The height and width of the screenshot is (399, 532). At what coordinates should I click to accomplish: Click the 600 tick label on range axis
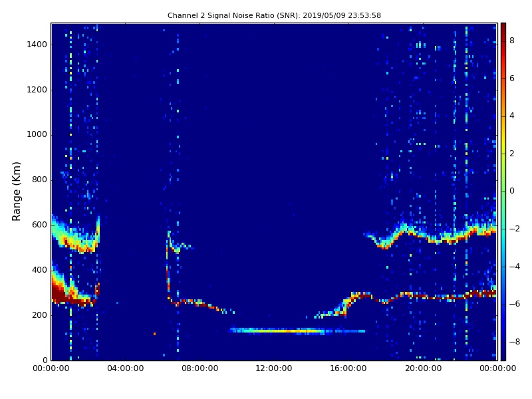39,225
